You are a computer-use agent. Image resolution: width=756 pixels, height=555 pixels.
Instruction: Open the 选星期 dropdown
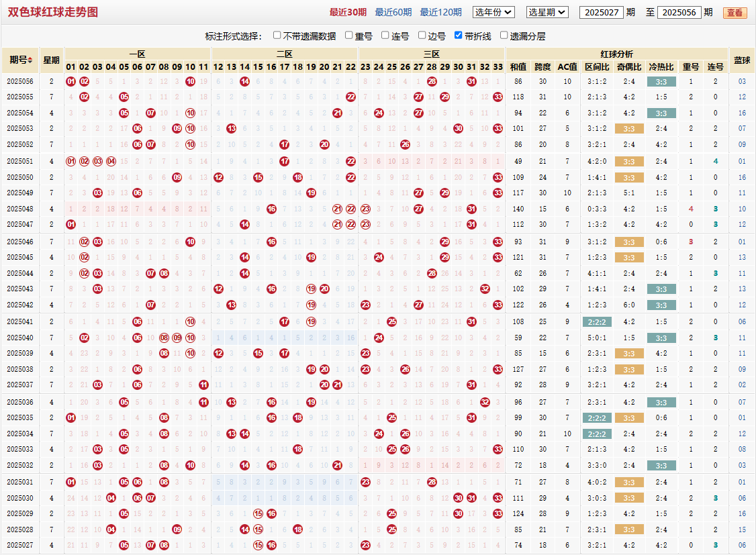(x=547, y=12)
